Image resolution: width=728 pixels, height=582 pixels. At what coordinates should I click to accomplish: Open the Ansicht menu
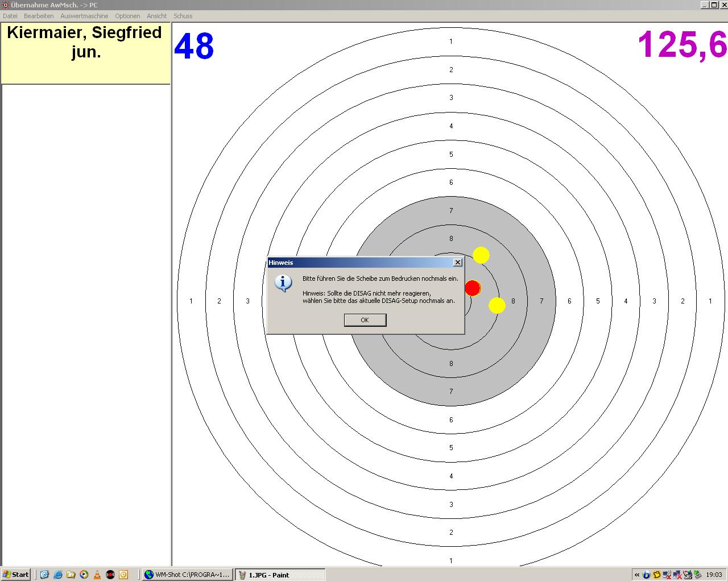coord(157,16)
